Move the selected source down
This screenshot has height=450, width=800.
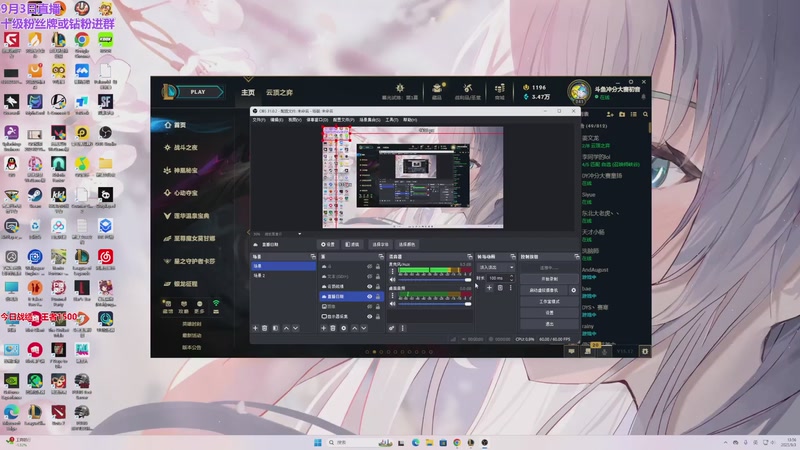click(x=364, y=328)
